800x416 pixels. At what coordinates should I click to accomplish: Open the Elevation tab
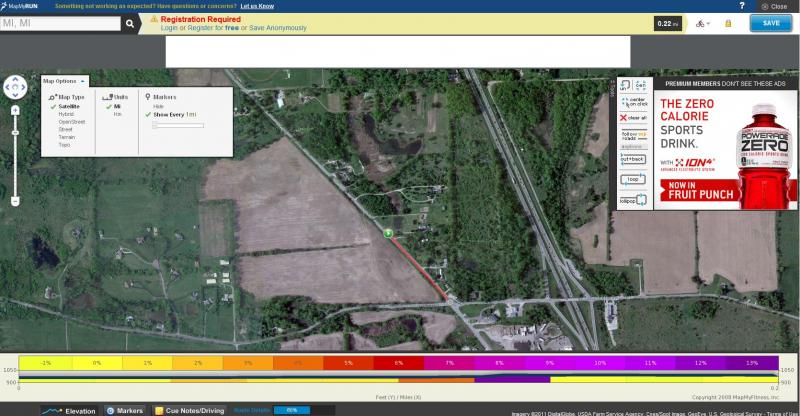coord(72,410)
